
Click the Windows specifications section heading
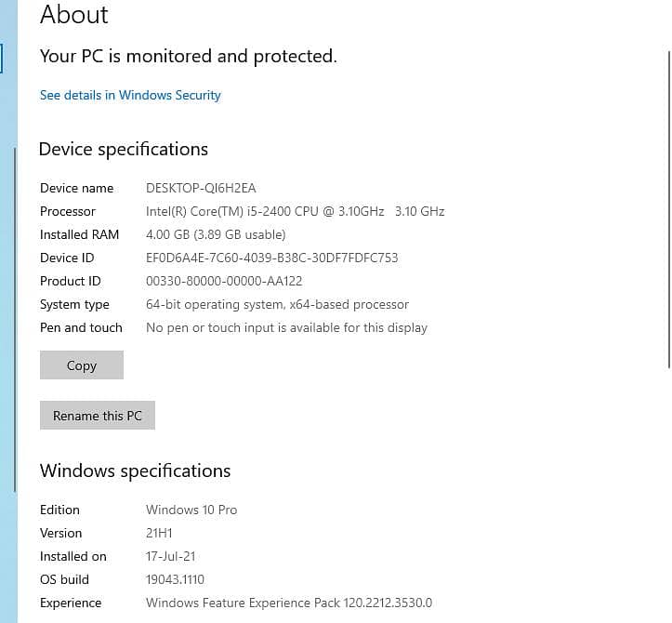(135, 471)
